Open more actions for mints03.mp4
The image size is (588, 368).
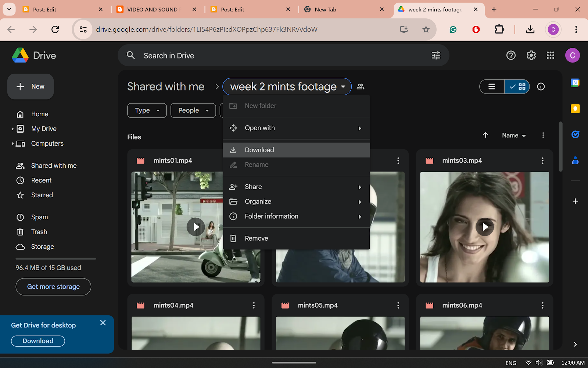click(x=542, y=161)
